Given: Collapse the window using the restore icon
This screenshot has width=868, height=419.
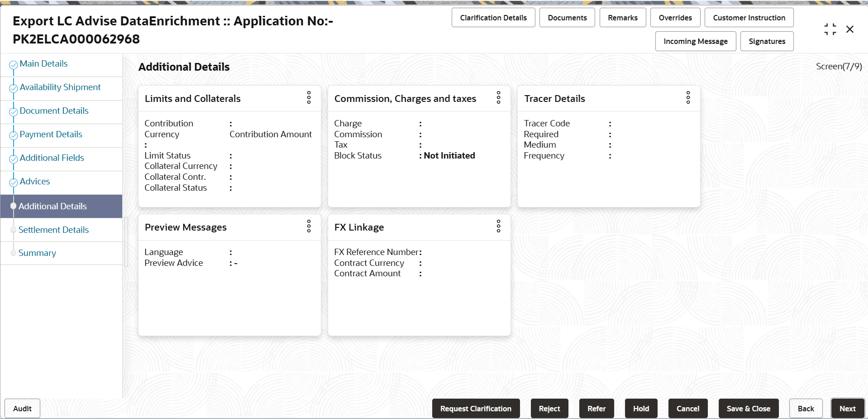Looking at the screenshot, I should [x=830, y=29].
